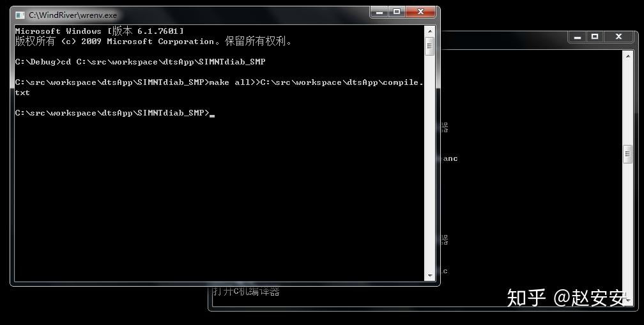The height and width of the screenshot is (325, 644).
Task: Click scroll-down arrow in wrenv.exe console
Action: point(429,276)
